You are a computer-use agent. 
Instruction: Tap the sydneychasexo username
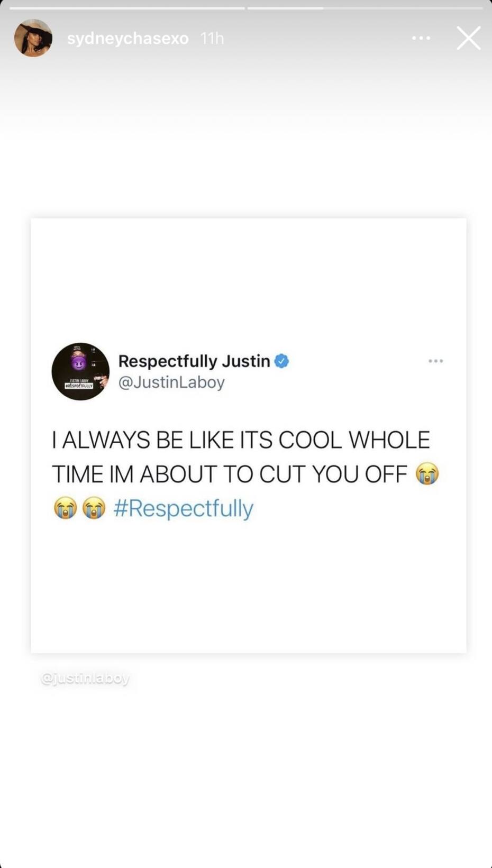point(127,39)
